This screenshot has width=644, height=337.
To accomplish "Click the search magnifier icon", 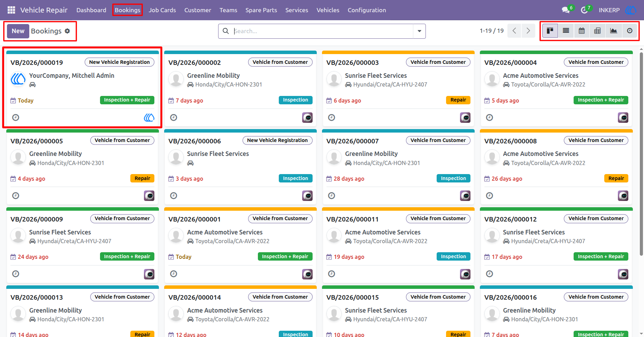I will pyautogui.click(x=226, y=31).
